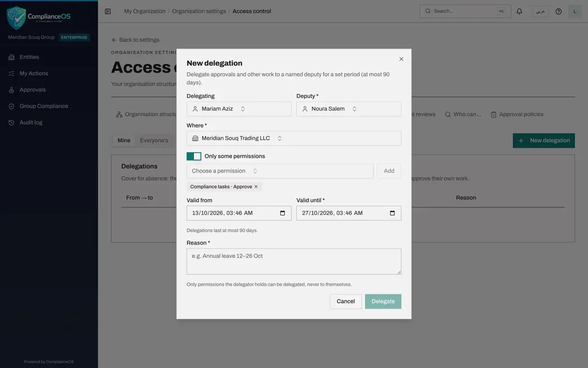588x368 pixels.
Task: Click the Reason column header
Action: click(466, 198)
